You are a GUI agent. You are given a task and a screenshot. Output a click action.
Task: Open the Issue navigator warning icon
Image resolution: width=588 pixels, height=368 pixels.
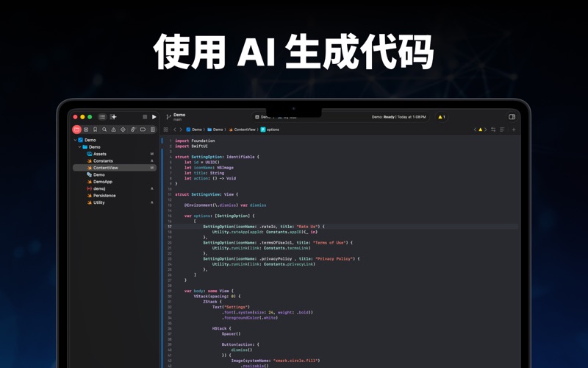coord(114,130)
